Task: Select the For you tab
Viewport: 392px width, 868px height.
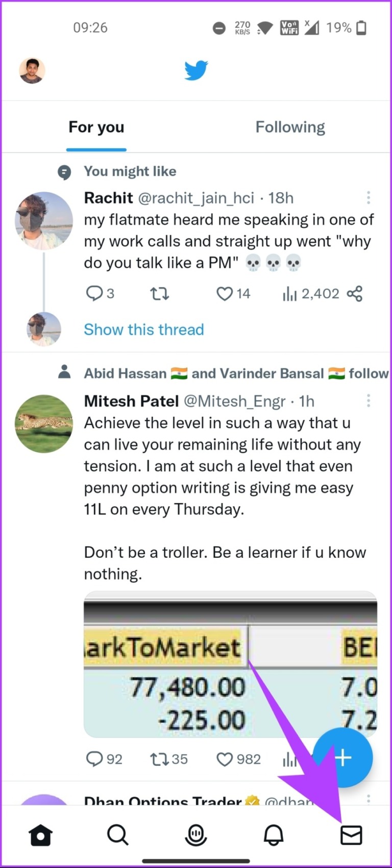Action: pyautogui.click(x=96, y=127)
